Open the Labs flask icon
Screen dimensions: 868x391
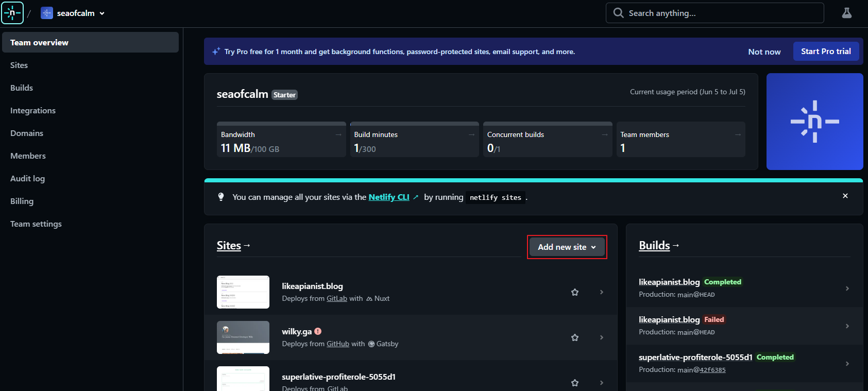pyautogui.click(x=847, y=13)
